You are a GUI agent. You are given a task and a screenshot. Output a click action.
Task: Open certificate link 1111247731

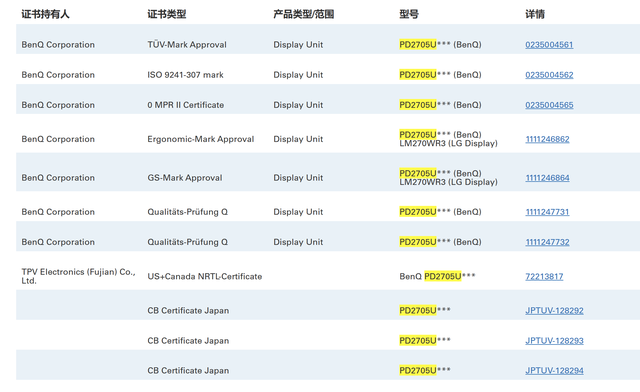point(547,212)
